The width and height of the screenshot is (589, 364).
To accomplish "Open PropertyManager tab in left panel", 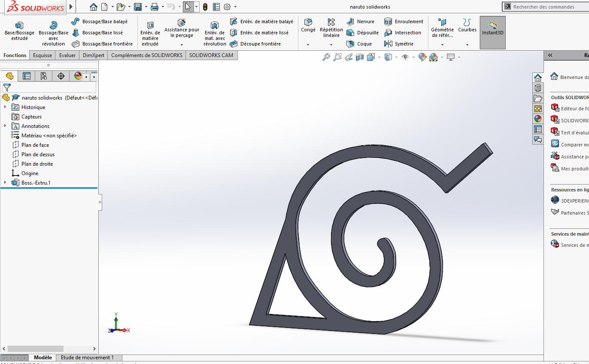I will click(x=27, y=76).
